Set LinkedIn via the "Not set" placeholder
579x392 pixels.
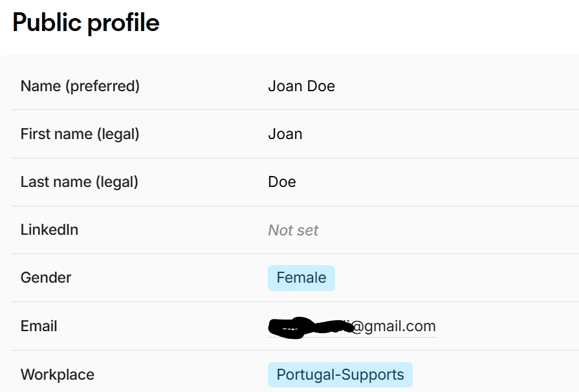click(293, 230)
